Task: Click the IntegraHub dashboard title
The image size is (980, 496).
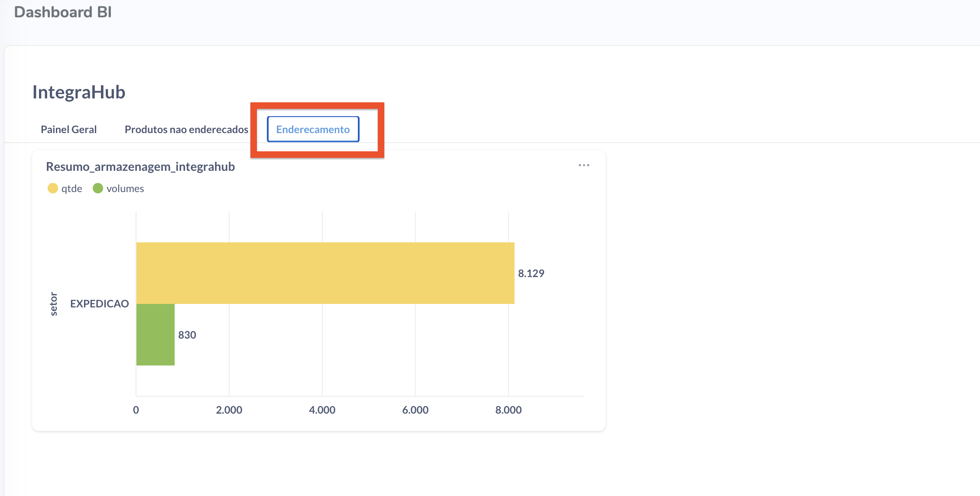Action: [x=79, y=92]
